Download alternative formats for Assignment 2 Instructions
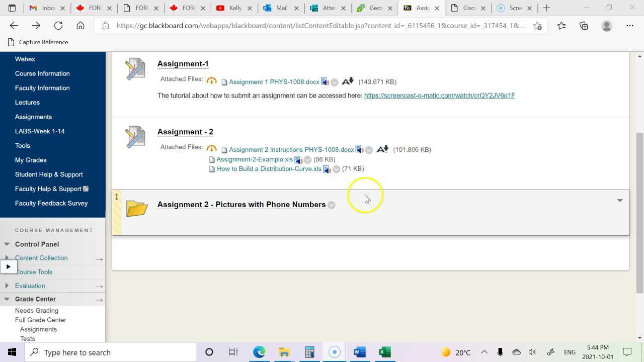644x362 pixels. pos(382,149)
